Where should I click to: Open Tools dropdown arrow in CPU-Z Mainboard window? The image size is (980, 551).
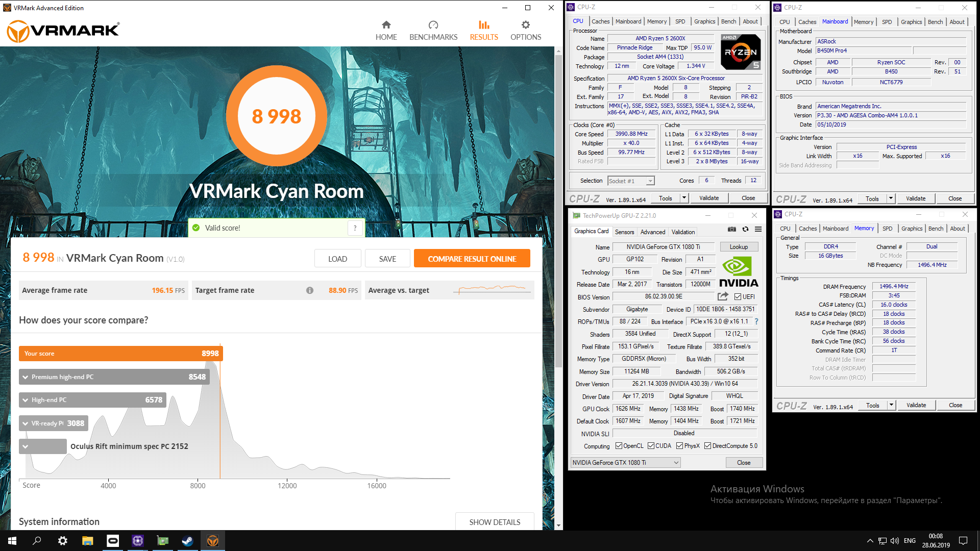coord(891,198)
